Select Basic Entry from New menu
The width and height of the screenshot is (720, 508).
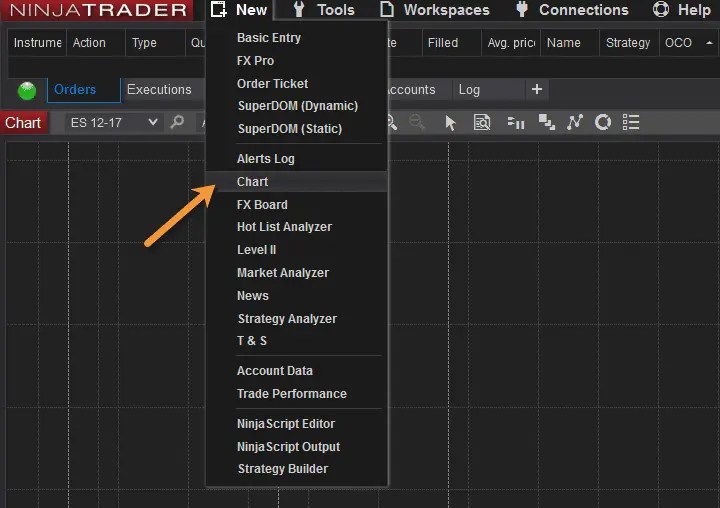(296, 38)
